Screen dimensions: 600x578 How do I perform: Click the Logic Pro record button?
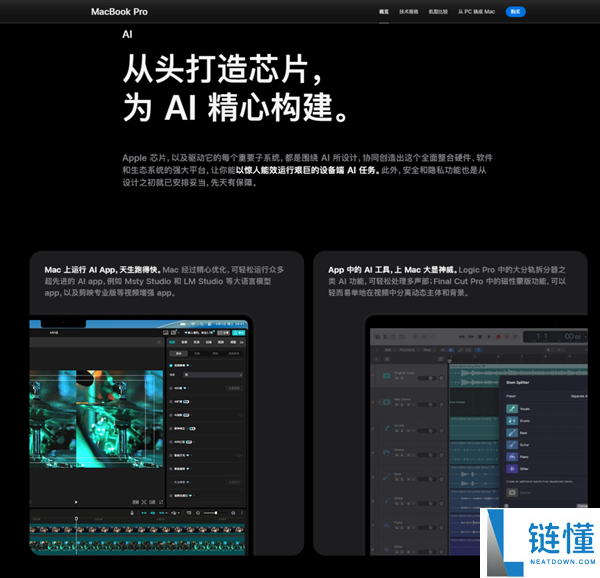point(498,337)
